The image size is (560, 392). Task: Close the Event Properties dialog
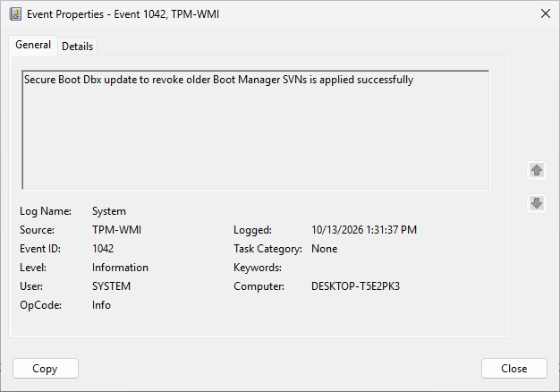pyautogui.click(x=513, y=368)
